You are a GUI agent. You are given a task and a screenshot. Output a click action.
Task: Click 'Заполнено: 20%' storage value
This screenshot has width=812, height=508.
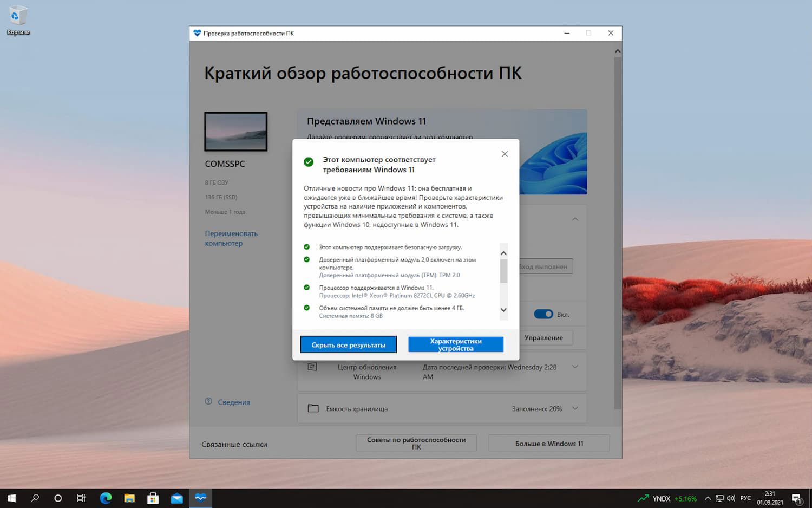point(537,409)
